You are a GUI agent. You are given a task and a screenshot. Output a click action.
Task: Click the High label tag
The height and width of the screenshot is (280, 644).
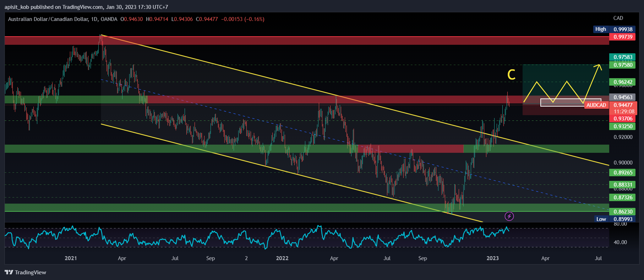point(601,29)
